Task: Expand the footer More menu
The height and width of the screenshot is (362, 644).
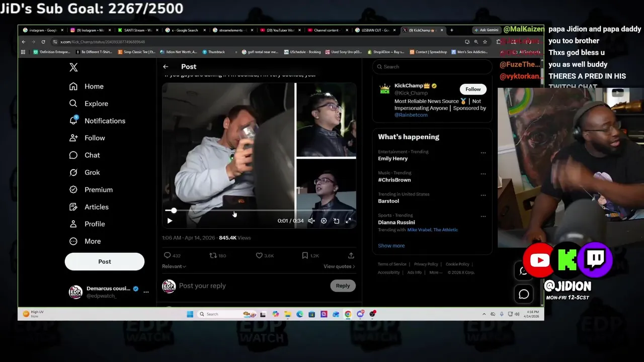Action: [x=435, y=273]
